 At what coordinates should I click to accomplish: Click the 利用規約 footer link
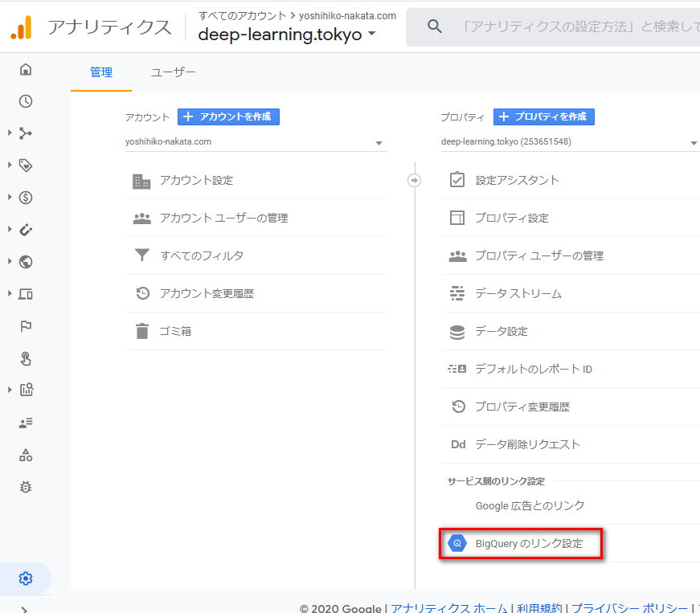pyautogui.click(x=539, y=608)
